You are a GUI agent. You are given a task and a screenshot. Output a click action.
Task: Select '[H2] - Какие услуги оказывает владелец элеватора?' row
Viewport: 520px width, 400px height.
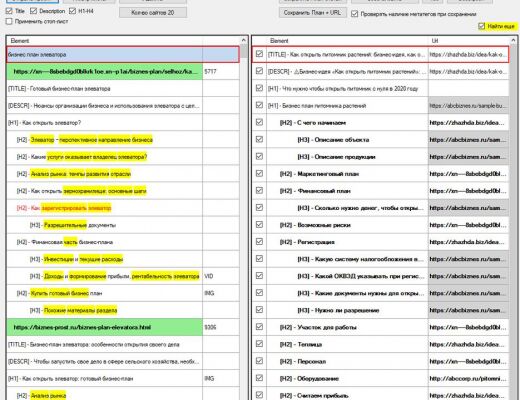pos(123,157)
